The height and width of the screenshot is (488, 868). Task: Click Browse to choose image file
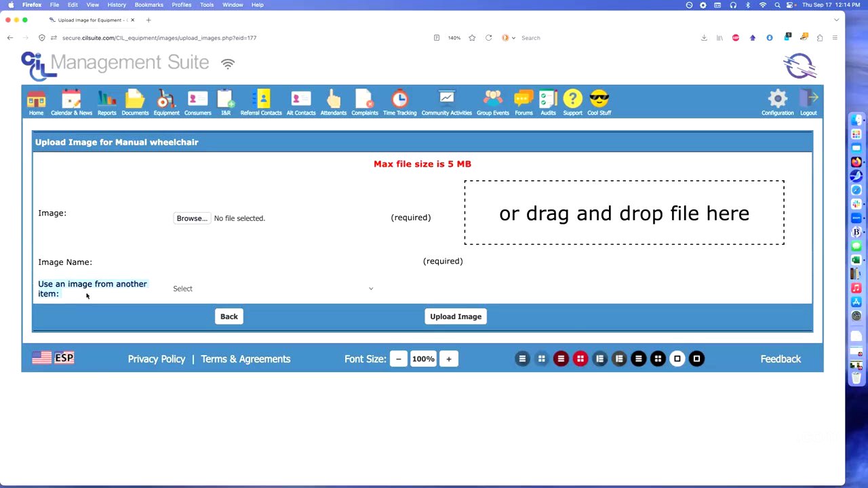click(192, 218)
